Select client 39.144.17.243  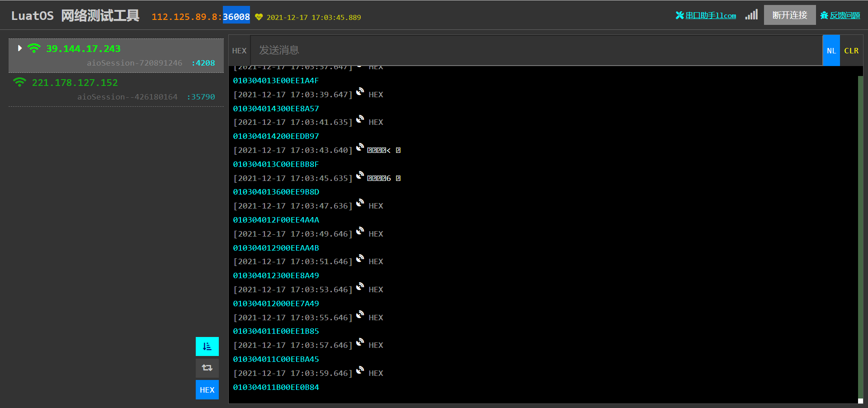[116, 56]
